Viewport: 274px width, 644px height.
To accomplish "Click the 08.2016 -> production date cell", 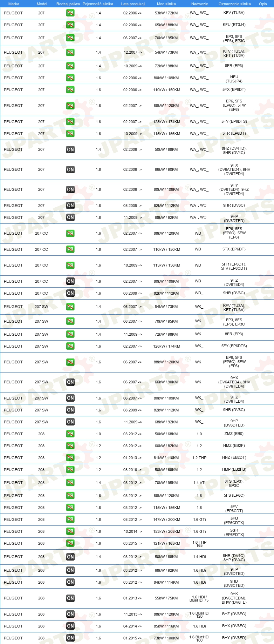I will [132, 470].
